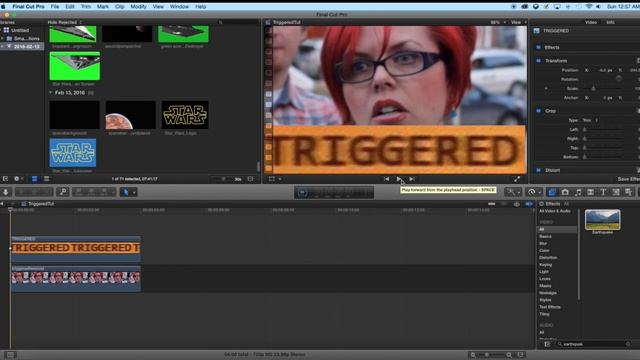Screen dimensions: 640x360
Task: Enter full screen playback arrows icon
Action: 517,179
